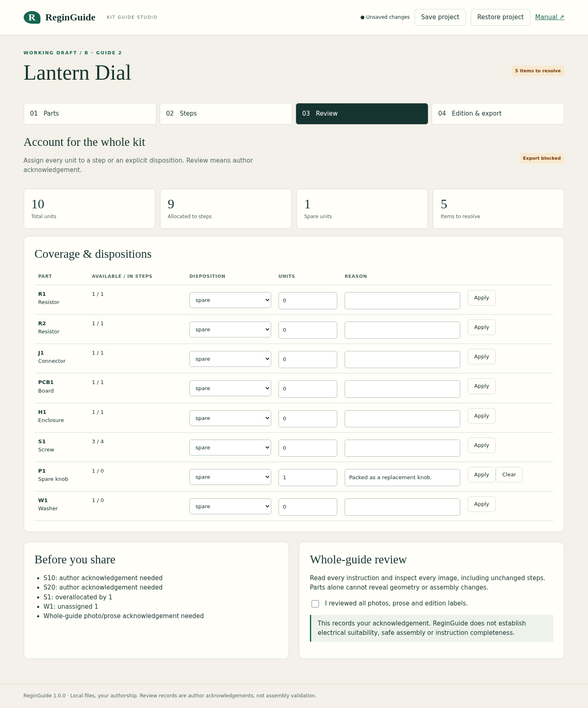
Task: Click the Restore project button
Action: 501,17
